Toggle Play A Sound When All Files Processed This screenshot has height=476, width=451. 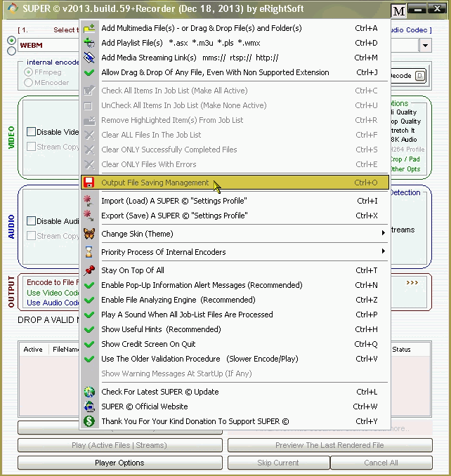pyautogui.click(x=235, y=315)
